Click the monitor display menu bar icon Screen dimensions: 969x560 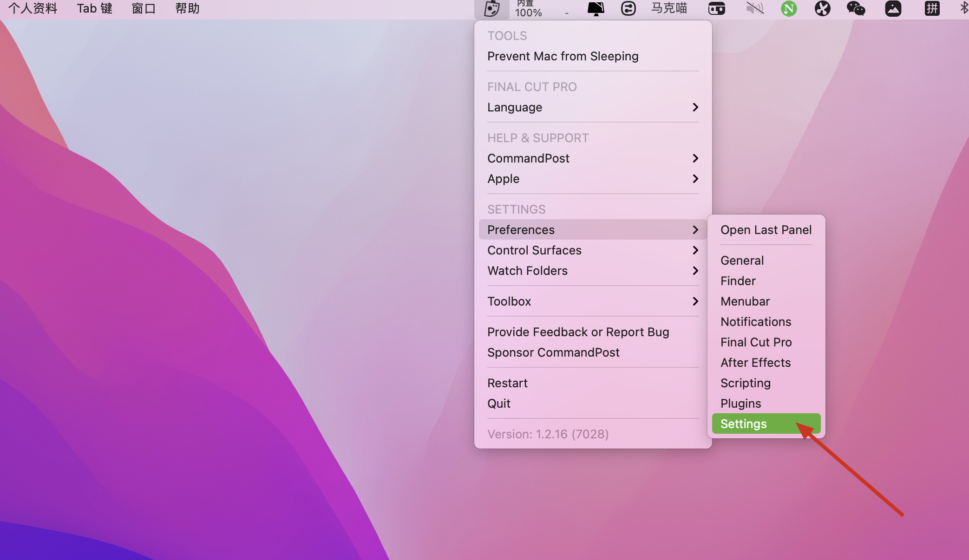(x=596, y=9)
